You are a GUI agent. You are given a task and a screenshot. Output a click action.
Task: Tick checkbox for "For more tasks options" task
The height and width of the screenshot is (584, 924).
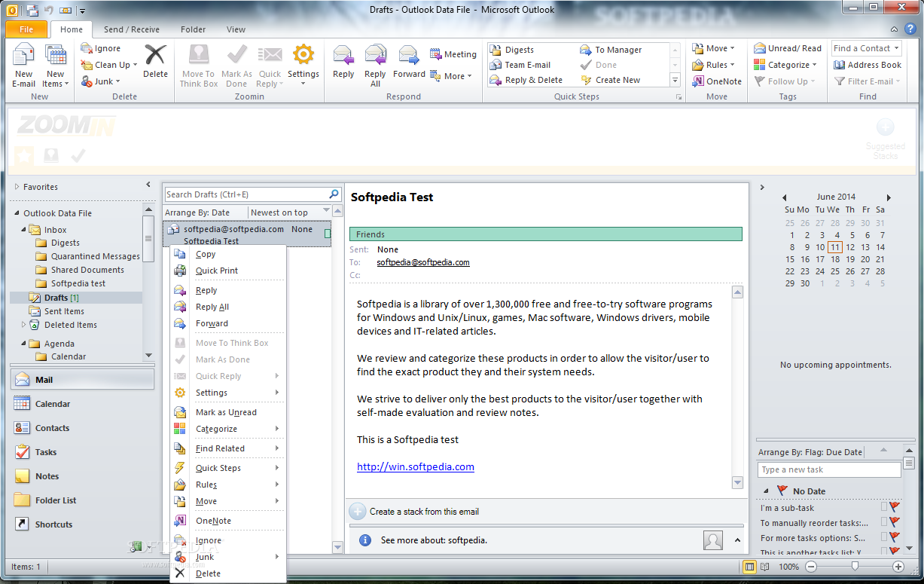click(884, 537)
